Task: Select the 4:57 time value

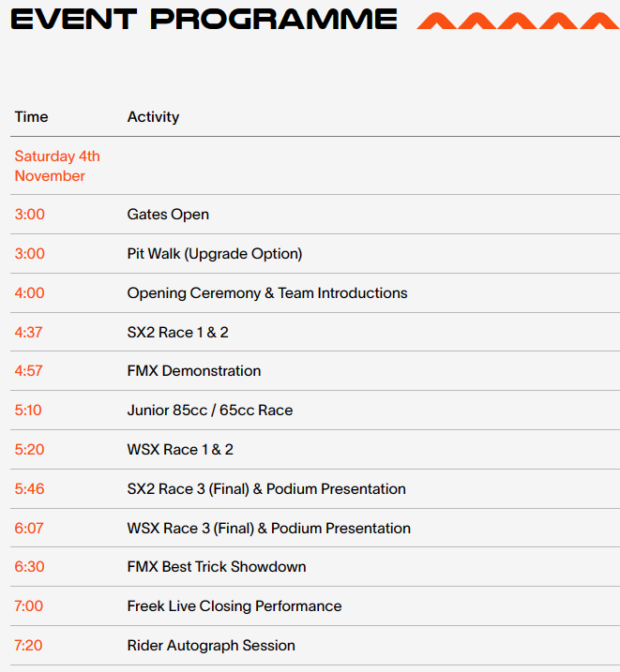Action: (x=28, y=371)
